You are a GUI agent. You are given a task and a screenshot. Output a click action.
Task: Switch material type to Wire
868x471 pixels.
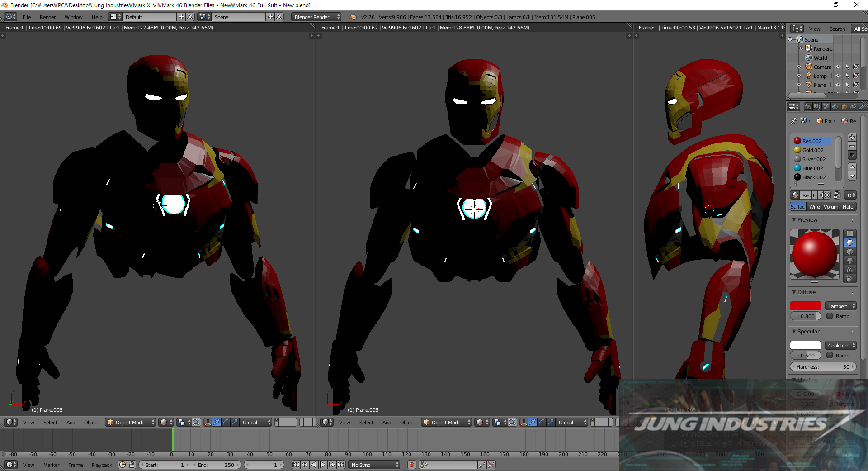click(814, 206)
